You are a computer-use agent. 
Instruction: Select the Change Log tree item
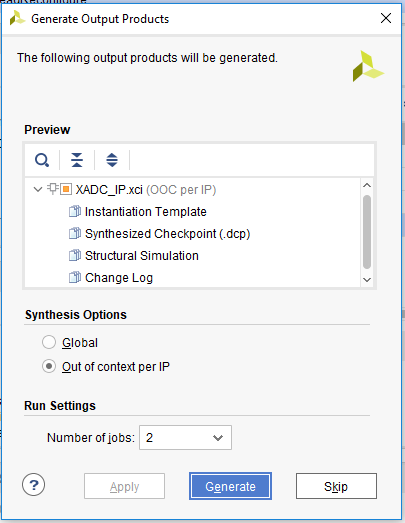[x=119, y=278]
